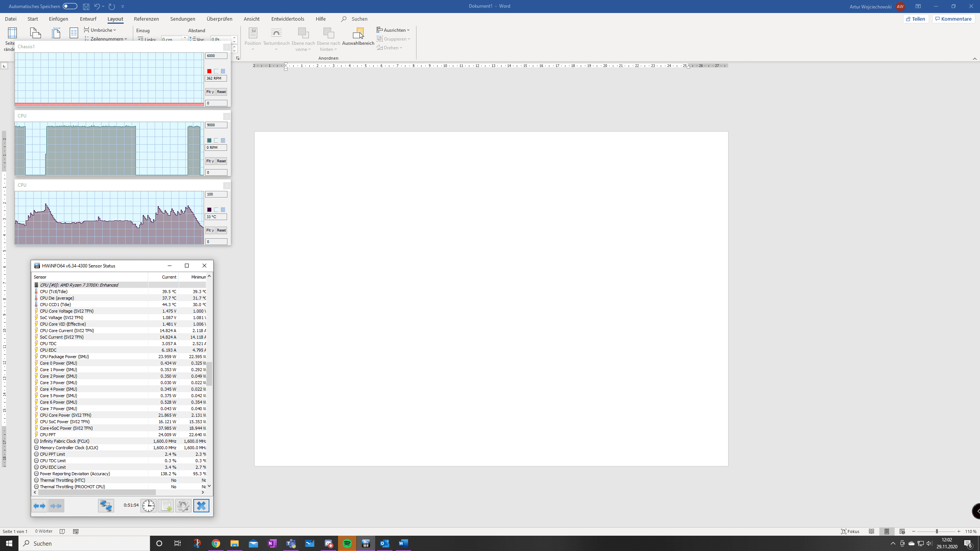Click the HWiNFO expand columns arrows icon
This screenshot has height=551, width=980.
coord(39,506)
